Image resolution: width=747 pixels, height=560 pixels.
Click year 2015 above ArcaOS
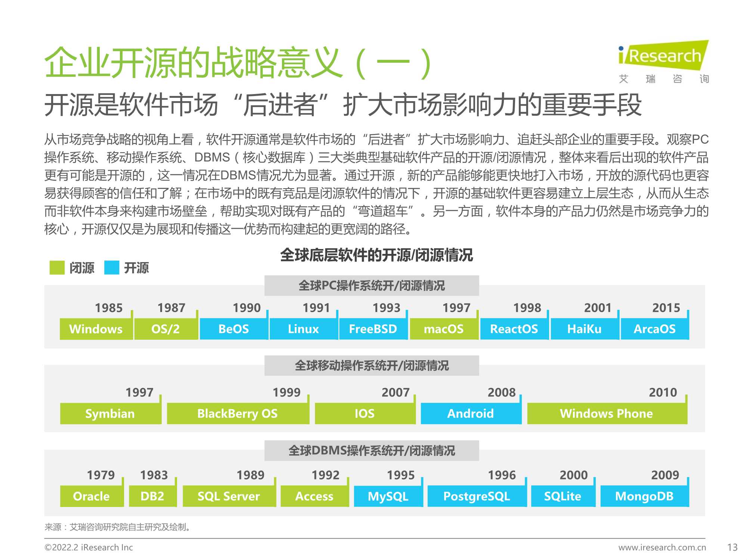click(666, 308)
